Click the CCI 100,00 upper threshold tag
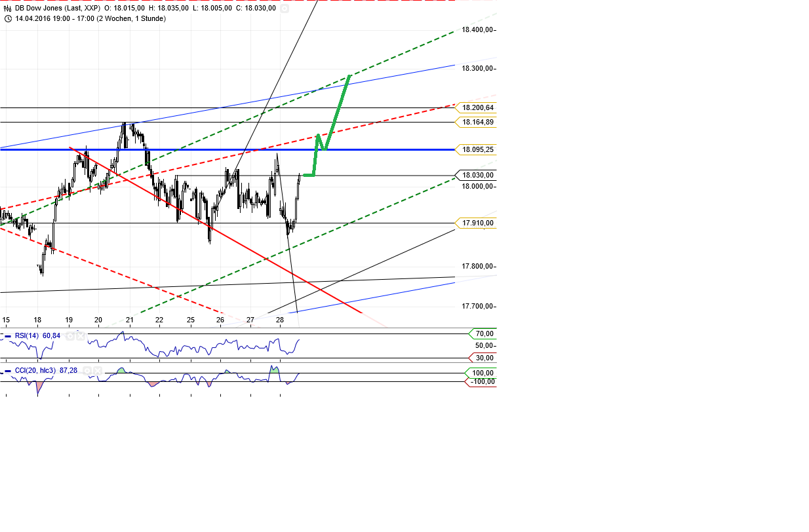Viewport: 809px width, 532px height. [x=482, y=373]
